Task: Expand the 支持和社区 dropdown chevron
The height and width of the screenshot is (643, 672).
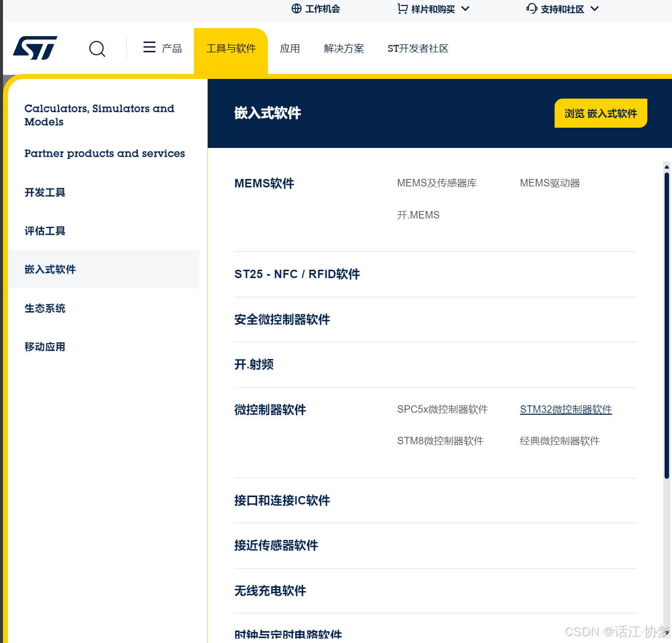Action: (x=595, y=8)
